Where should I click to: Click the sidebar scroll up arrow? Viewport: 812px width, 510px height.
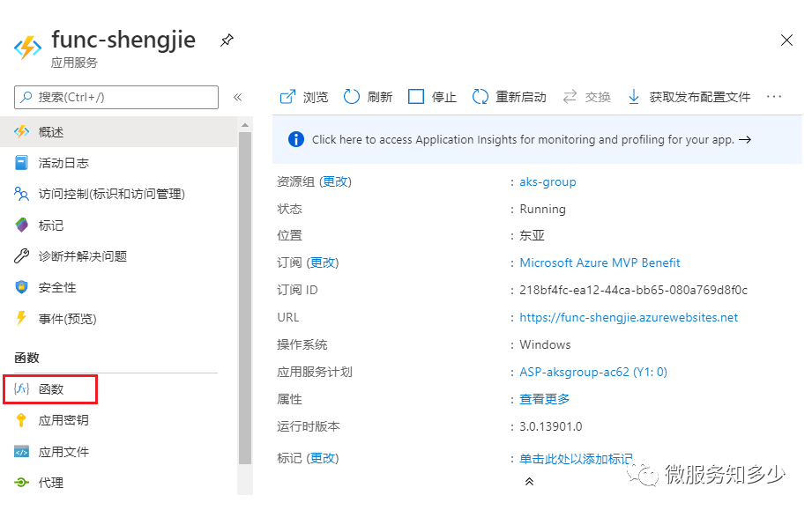coord(245,125)
